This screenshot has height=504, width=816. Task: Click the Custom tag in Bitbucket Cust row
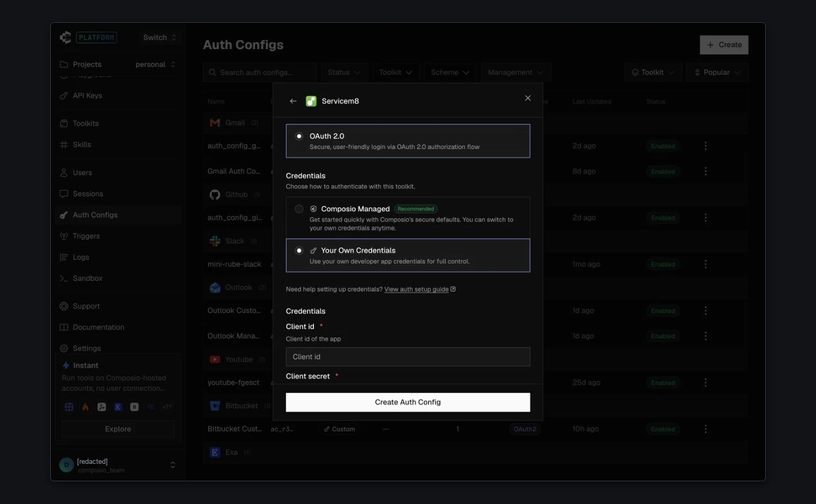339,429
